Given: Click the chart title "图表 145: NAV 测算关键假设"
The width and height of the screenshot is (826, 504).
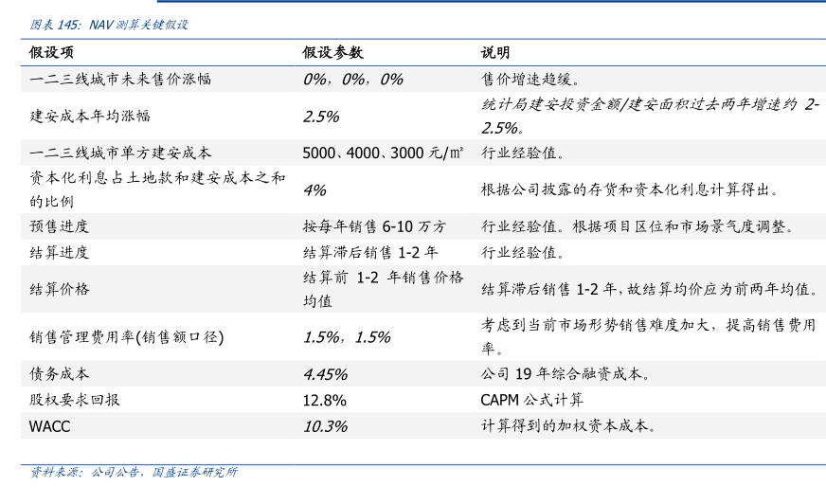Looking at the screenshot, I should coord(109,25).
